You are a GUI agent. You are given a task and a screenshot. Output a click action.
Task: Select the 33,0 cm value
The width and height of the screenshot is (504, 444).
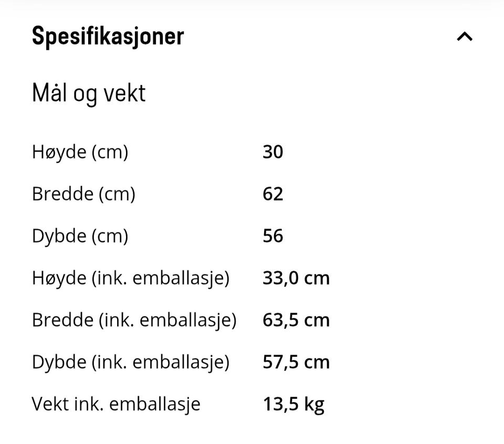point(296,278)
